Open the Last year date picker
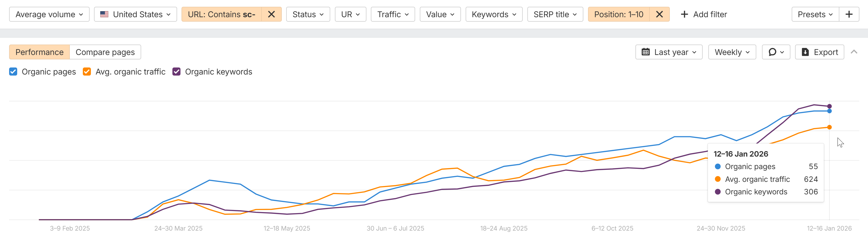Image resolution: width=868 pixels, height=241 pixels. [669, 52]
